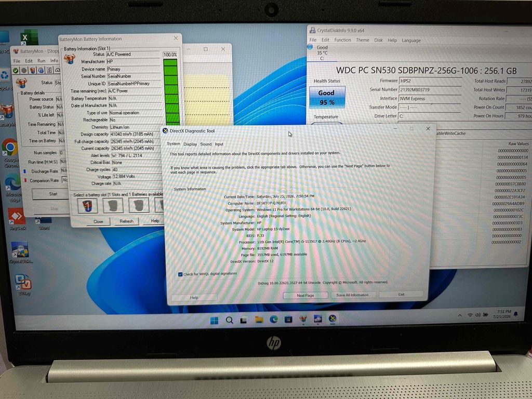Click the Wi-Fi icon in system tray
This screenshot has height=399, width=532.
point(470,315)
